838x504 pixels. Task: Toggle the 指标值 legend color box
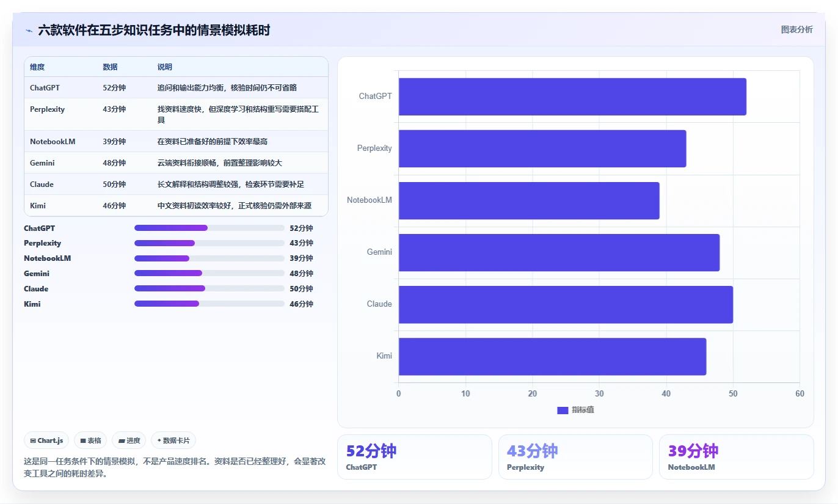(x=563, y=410)
